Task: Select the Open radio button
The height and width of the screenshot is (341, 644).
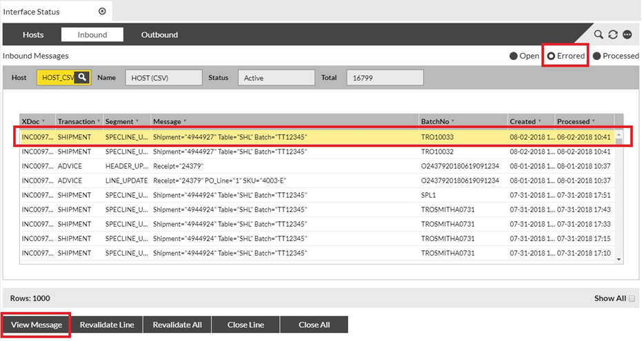Action: click(513, 56)
